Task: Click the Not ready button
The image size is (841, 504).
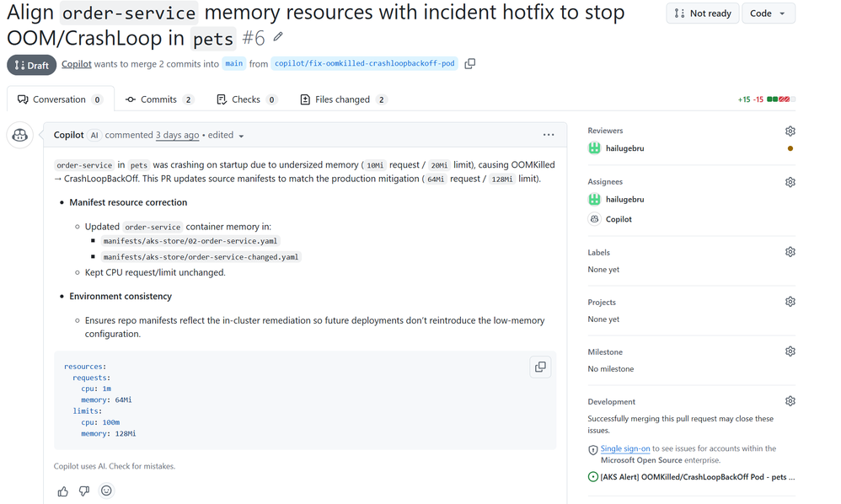Action: point(703,13)
